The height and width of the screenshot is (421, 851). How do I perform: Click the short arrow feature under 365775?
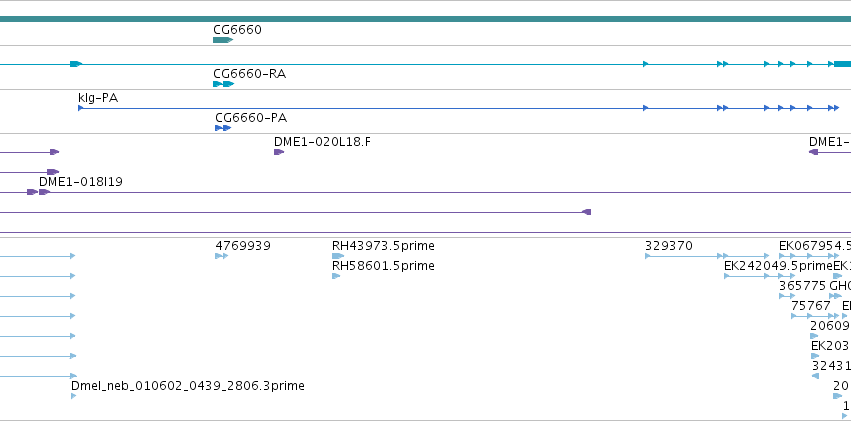tap(787, 296)
